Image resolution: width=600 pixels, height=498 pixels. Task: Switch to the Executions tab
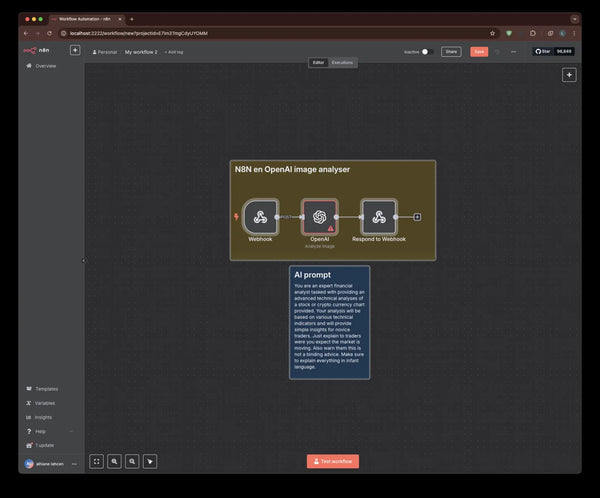(x=342, y=62)
